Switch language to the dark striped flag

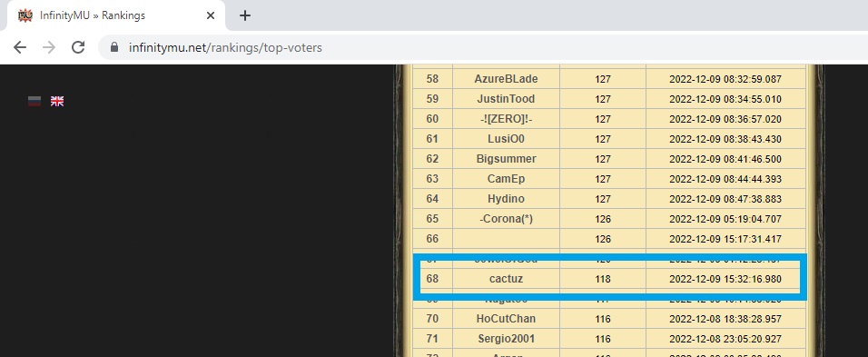pos(35,102)
